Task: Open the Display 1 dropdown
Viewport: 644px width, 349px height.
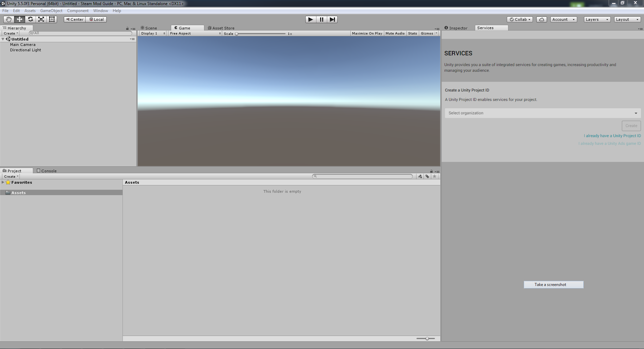Action: [x=153, y=34]
